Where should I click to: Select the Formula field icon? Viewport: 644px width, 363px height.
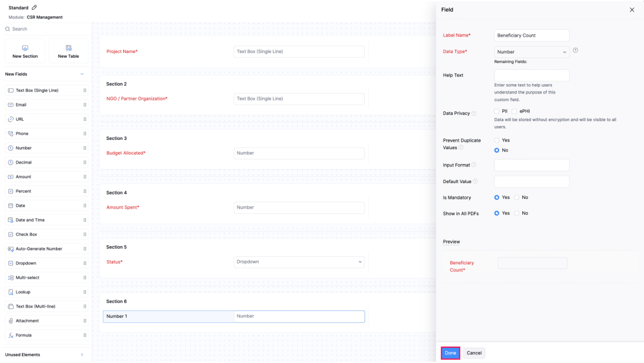11,335
